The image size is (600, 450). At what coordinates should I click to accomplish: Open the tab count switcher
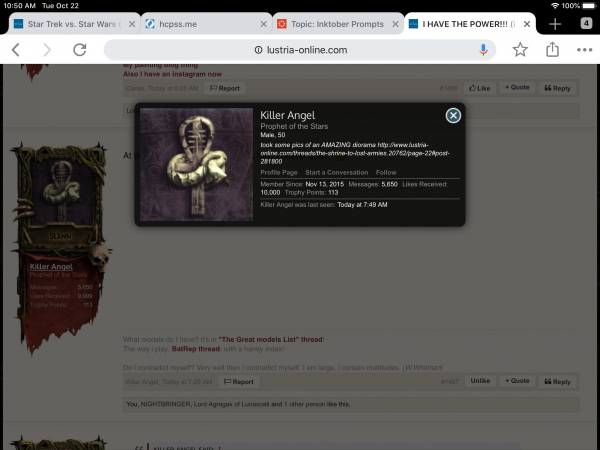point(585,23)
